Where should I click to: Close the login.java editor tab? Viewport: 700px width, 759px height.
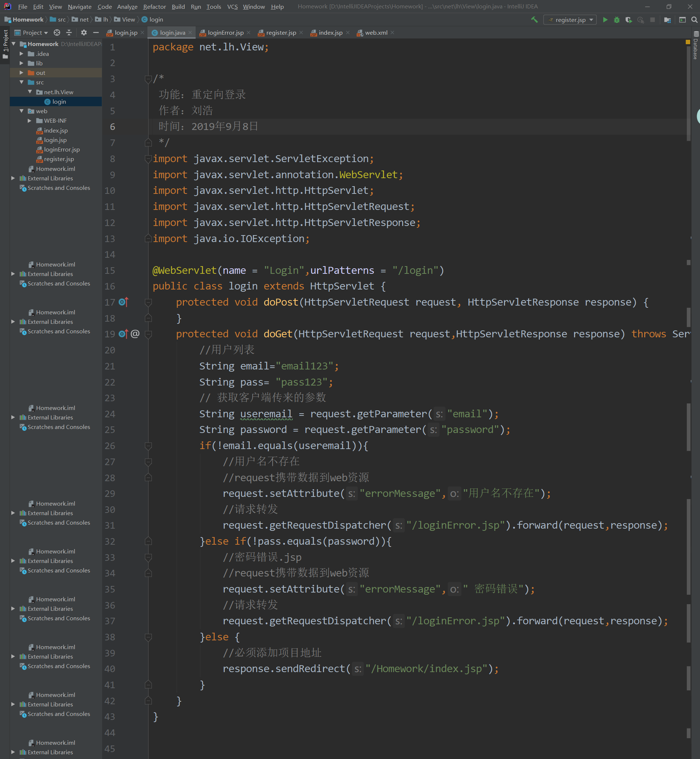(190, 32)
